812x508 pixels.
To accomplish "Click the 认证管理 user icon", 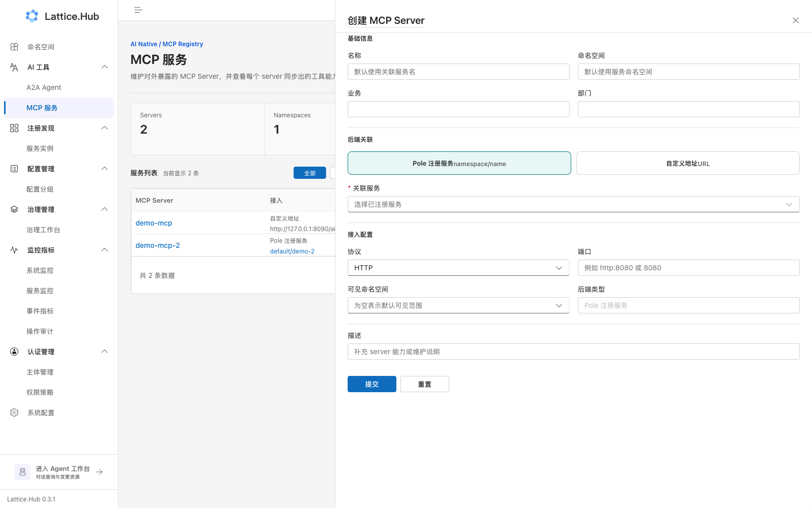I will pos(14,352).
